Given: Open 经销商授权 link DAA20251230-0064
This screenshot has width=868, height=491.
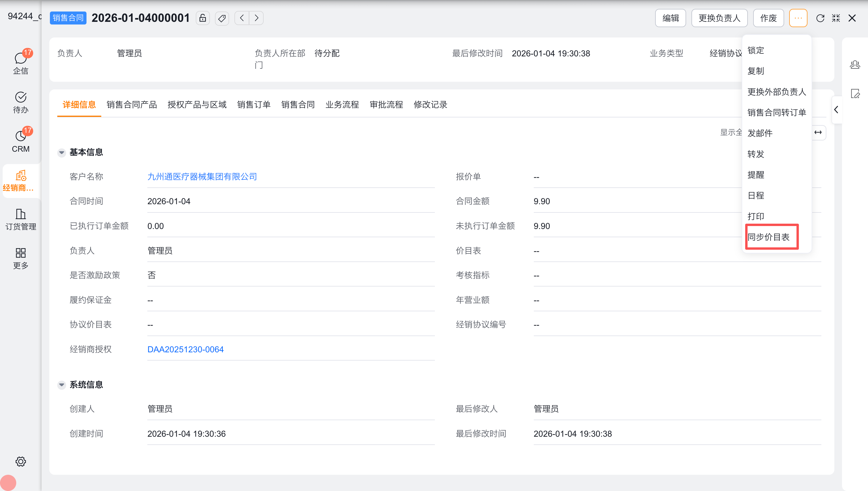Looking at the screenshot, I should point(185,349).
